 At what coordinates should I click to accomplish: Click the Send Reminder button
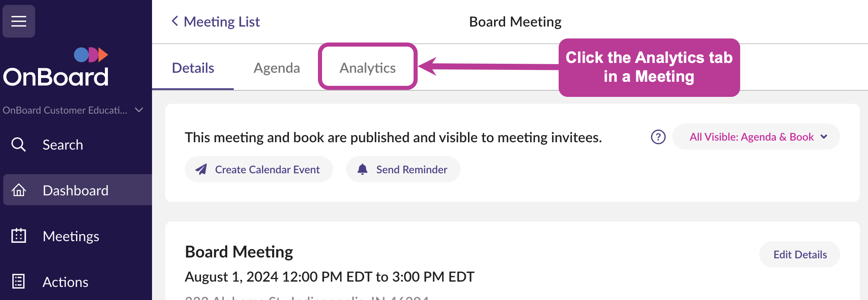pos(403,169)
